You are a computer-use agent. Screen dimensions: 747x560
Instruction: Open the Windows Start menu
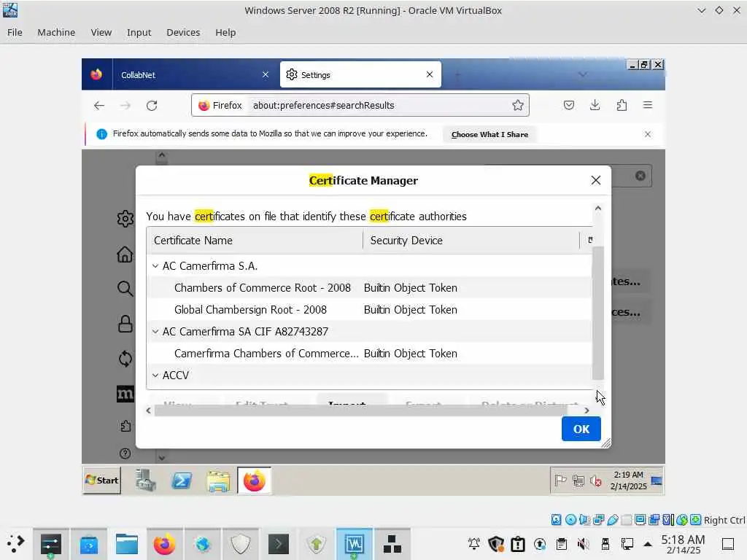(x=102, y=481)
